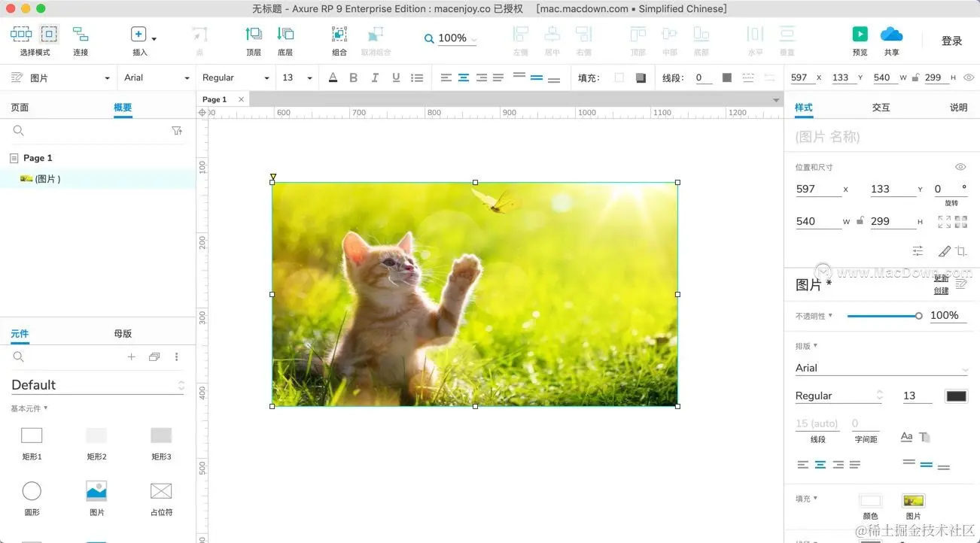Click the outline filter funnel icon
Image resolution: width=980 pixels, height=543 pixels.
pos(177,131)
